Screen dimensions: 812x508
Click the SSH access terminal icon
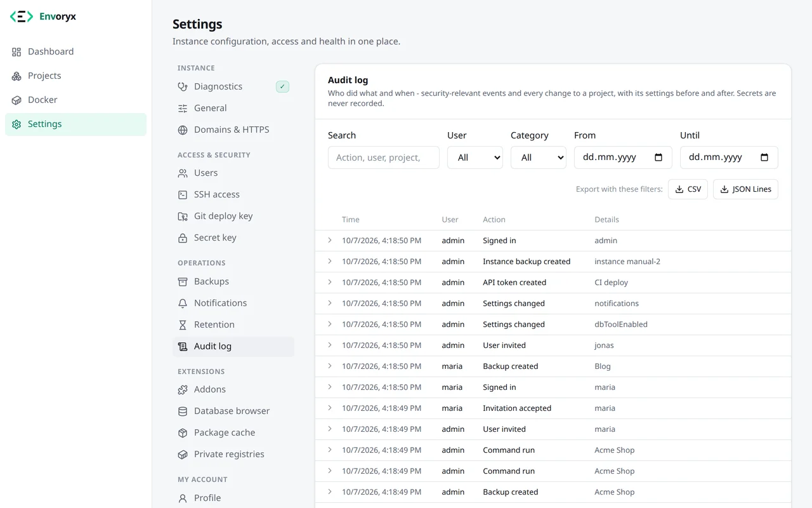click(x=183, y=194)
